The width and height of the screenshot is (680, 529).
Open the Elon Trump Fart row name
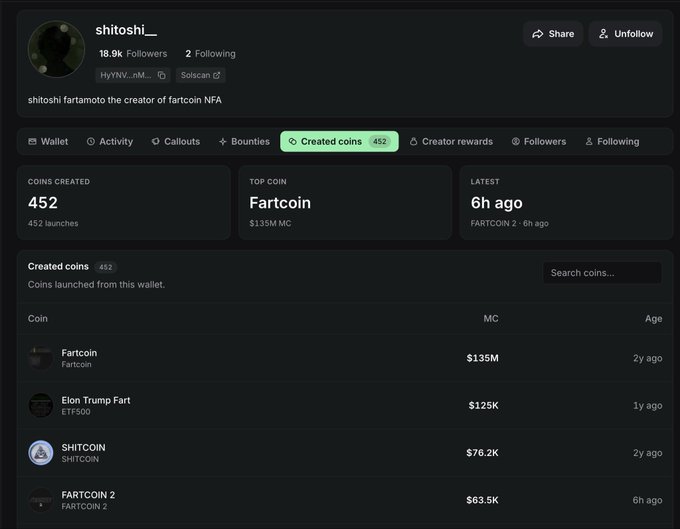coord(96,400)
